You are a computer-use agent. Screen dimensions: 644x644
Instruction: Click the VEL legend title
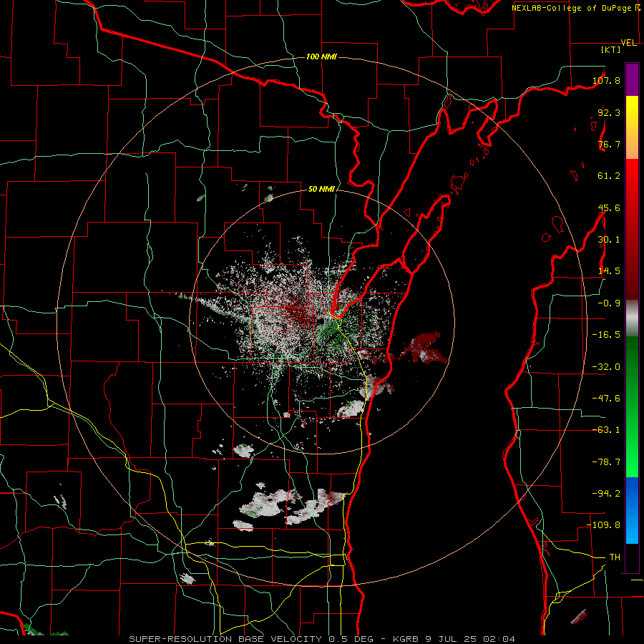[629, 43]
